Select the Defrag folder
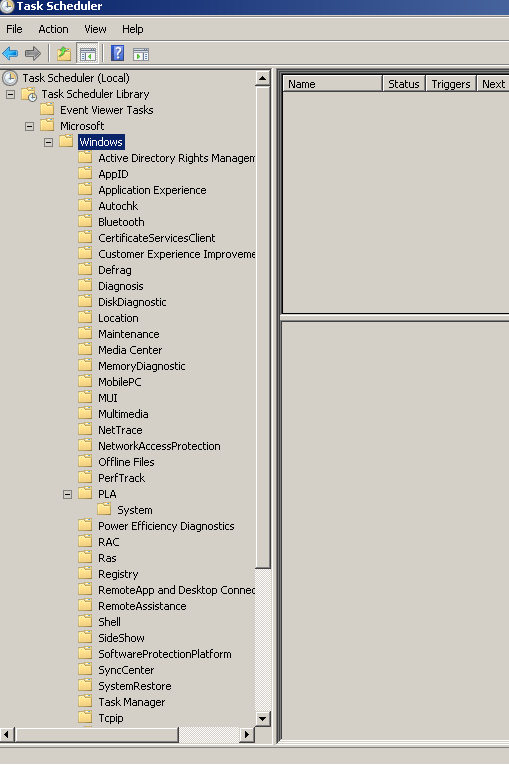The height and width of the screenshot is (765, 509). click(115, 270)
